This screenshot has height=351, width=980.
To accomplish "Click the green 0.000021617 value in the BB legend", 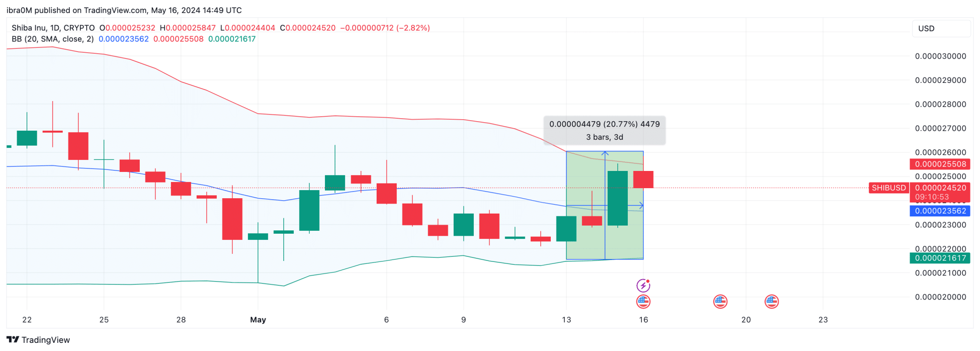I will click(x=232, y=39).
